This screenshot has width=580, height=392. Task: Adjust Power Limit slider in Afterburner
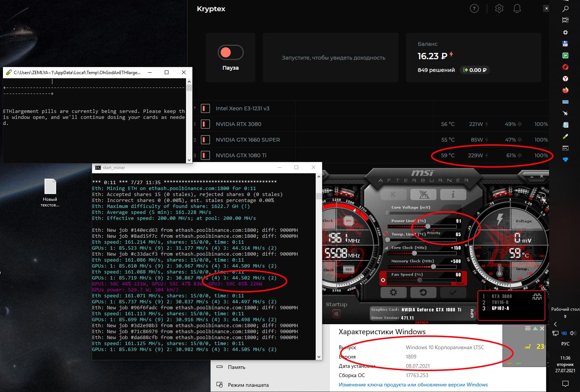tap(428, 227)
